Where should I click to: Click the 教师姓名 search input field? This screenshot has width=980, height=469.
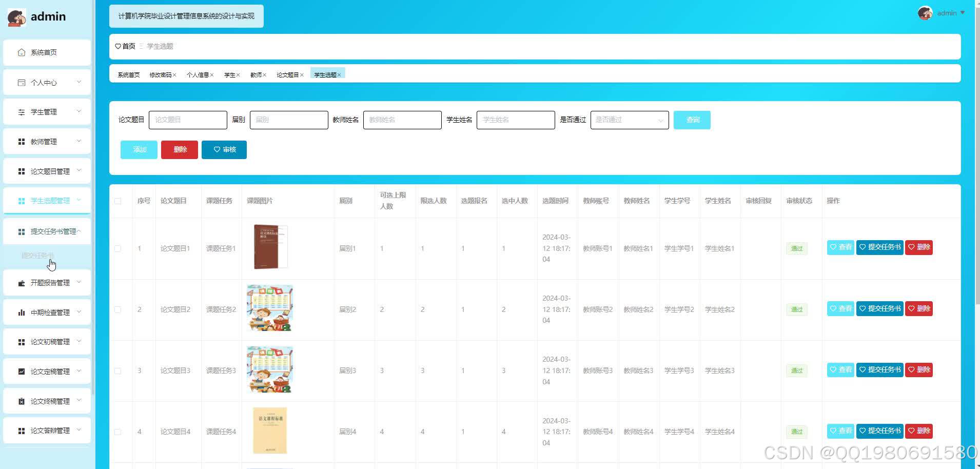[402, 120]
